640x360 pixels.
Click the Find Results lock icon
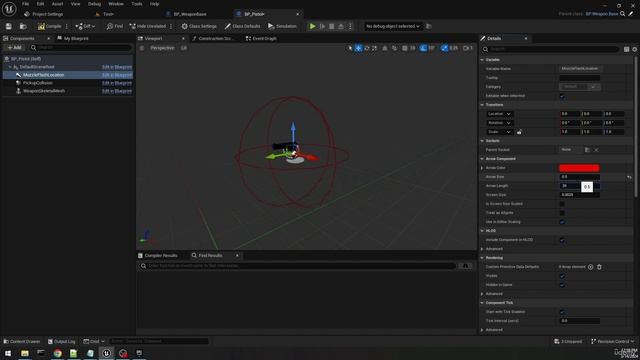[x=465, y=266]
